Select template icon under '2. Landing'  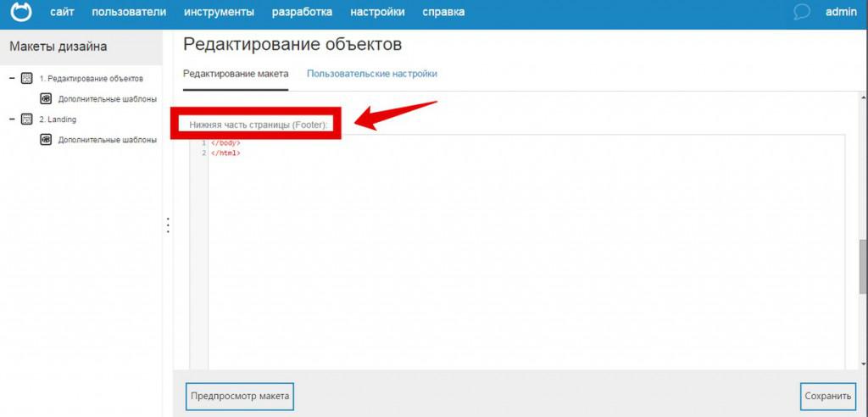pos(46,140)
